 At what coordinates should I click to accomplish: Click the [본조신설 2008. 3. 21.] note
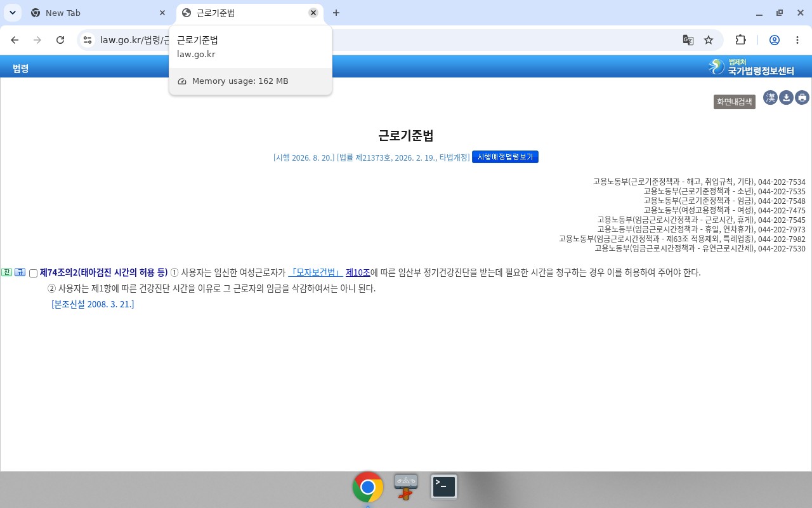[93, 304]
